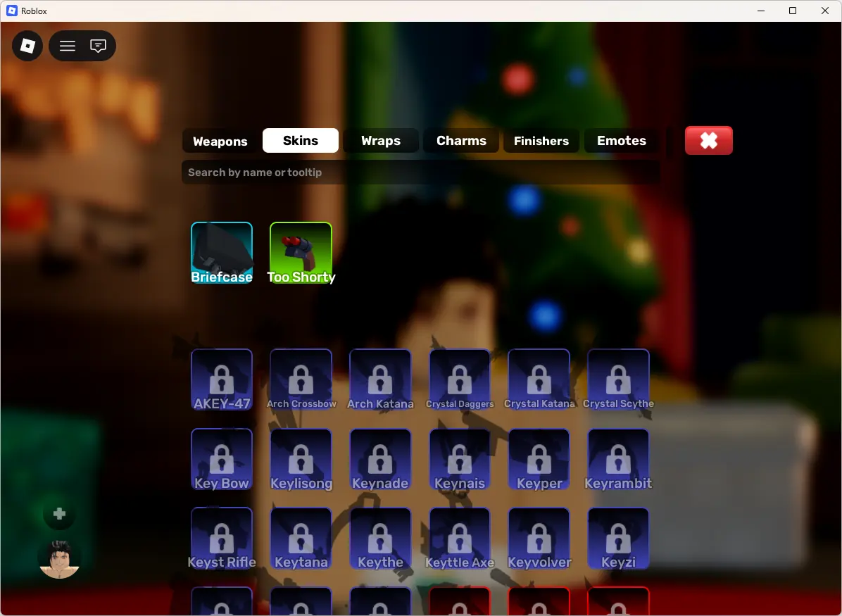The height and width of the screenshot is (616, 842).
Task: Click the locked AKEY-47 skin
Action: (222, 379)
